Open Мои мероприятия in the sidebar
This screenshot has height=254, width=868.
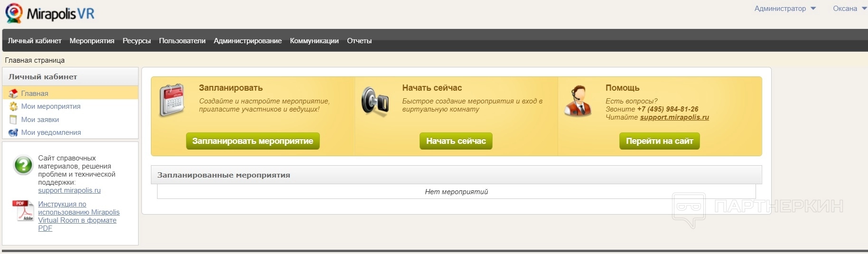click(51, 106)
